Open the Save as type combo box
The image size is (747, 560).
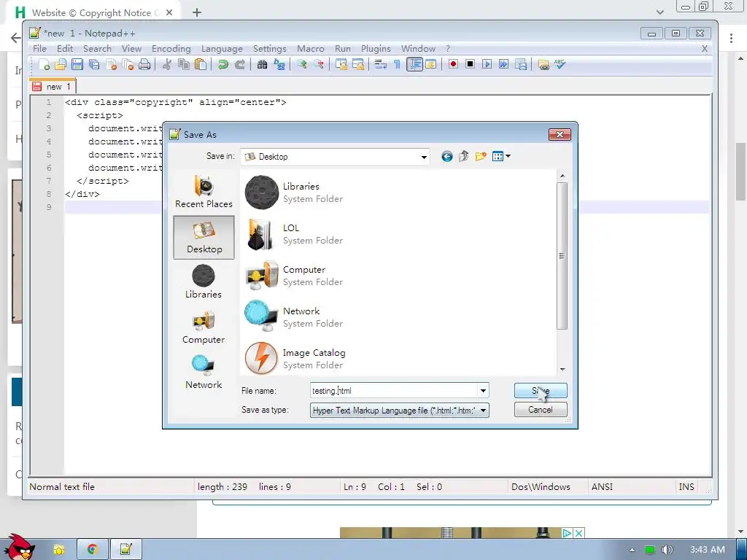tap(399, 410)
